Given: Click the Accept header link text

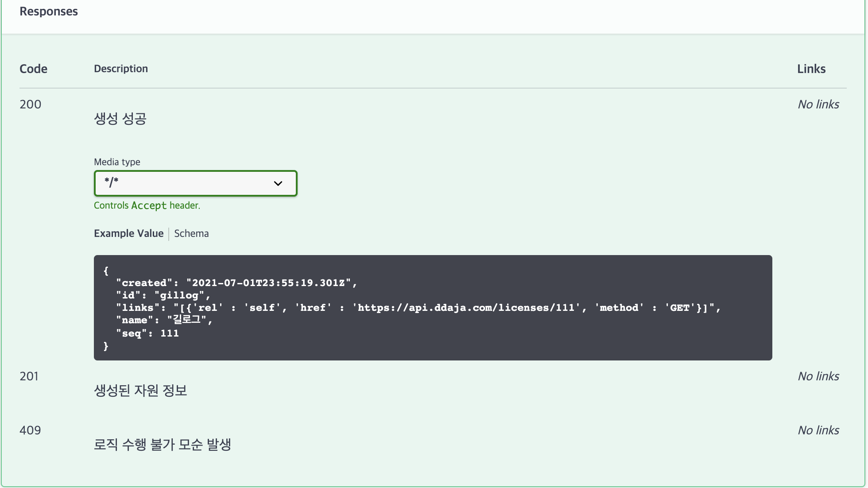Looking at the screenshot, I should point(148,205).
